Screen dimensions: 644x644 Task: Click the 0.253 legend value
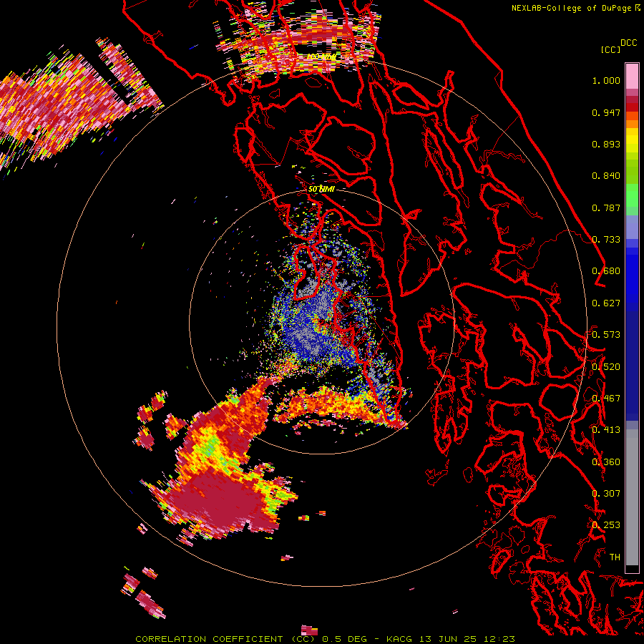pos(606,525)
